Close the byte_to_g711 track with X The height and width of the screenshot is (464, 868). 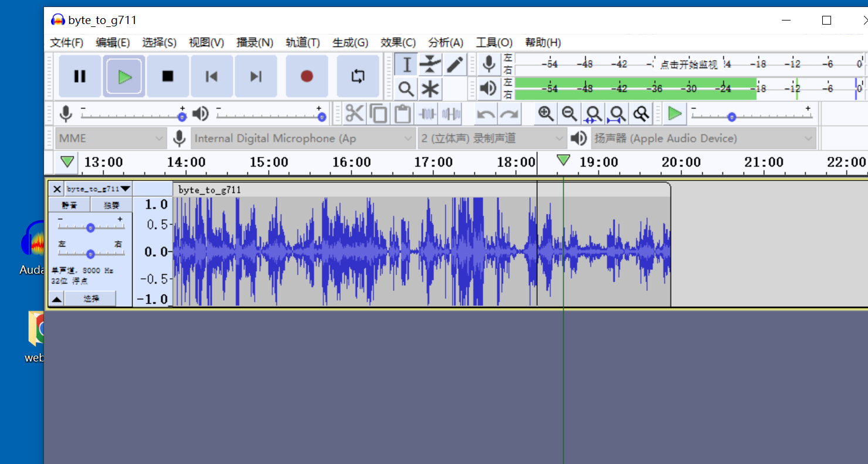57,189
